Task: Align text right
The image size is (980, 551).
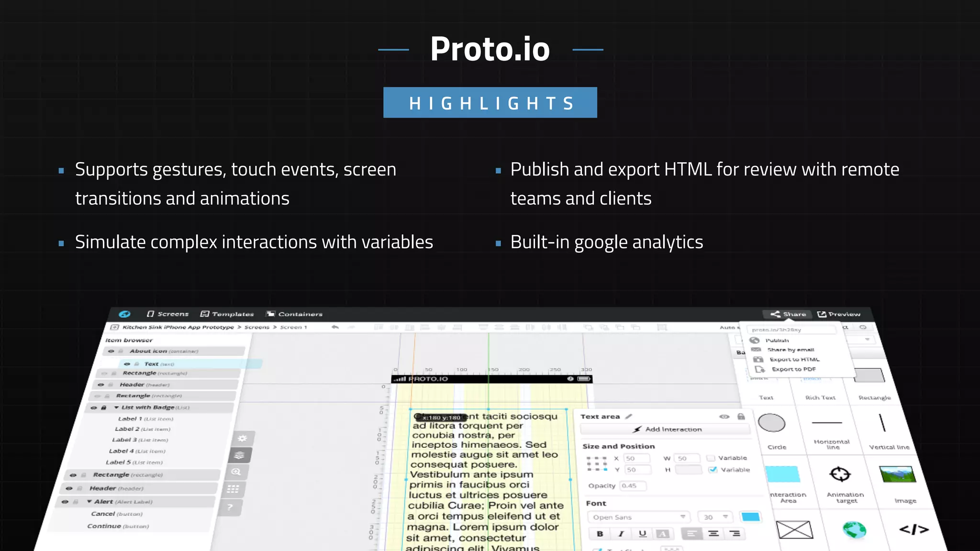Action: point(735,533)
